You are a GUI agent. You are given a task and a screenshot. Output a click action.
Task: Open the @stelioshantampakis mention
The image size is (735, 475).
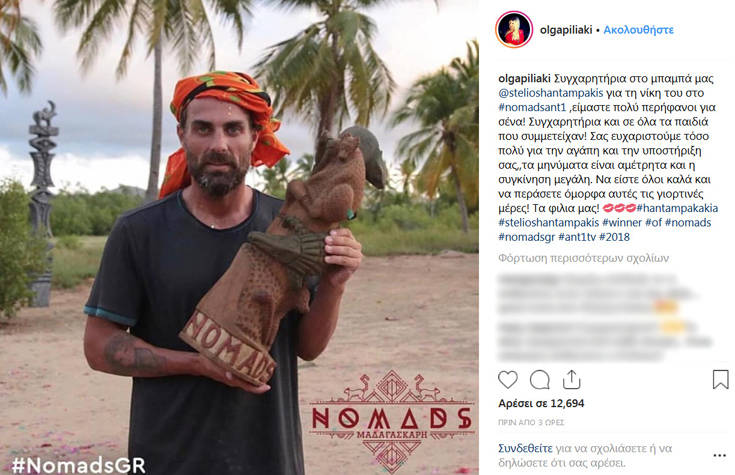[x=551, y=93]
